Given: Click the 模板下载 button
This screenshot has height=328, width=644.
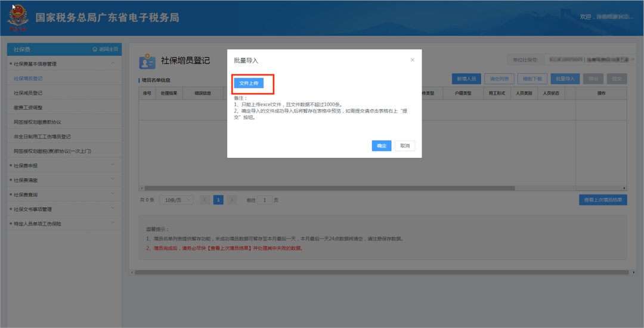Looking at the screenshot, I should click(532, 79).
